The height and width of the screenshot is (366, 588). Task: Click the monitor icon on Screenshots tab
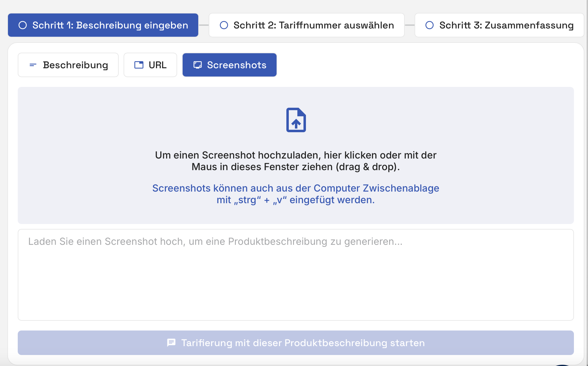click(x=198, y=65)
